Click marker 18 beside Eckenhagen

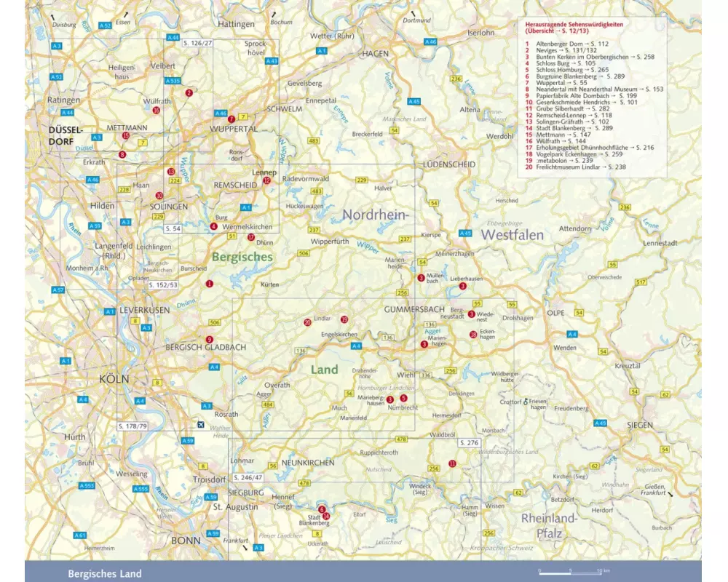pyautogui.click(x=474, y=335)
